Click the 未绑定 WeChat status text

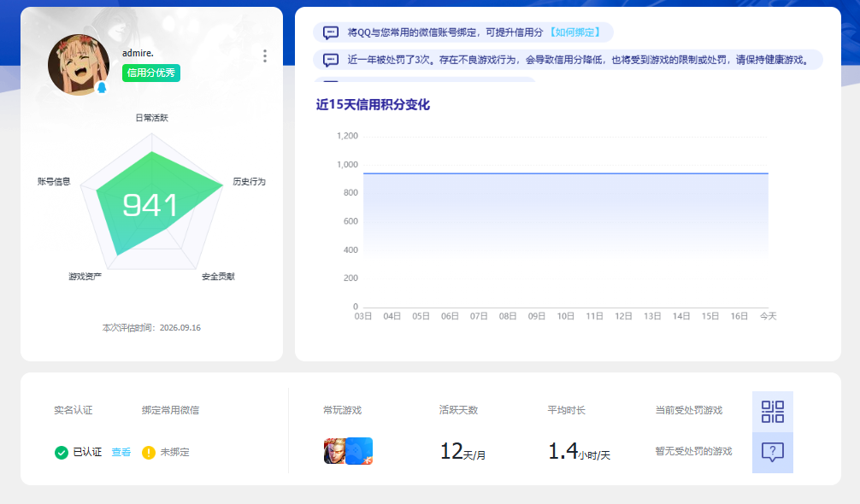coord(175,452)
